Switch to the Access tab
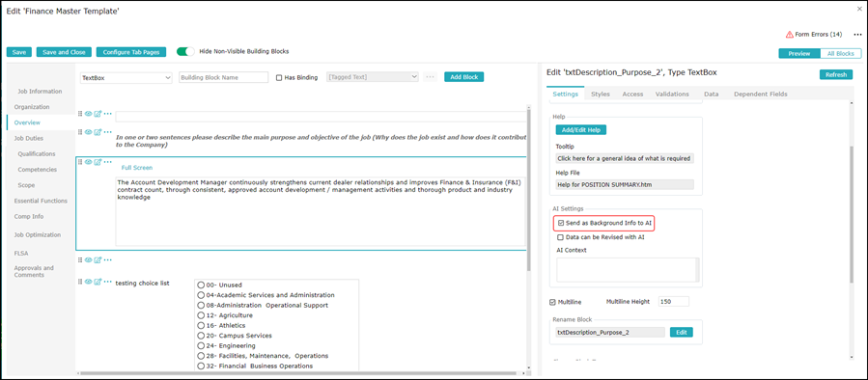Image resolution: width=868 pixels, height=380 pixels. (x=632, y=94)
